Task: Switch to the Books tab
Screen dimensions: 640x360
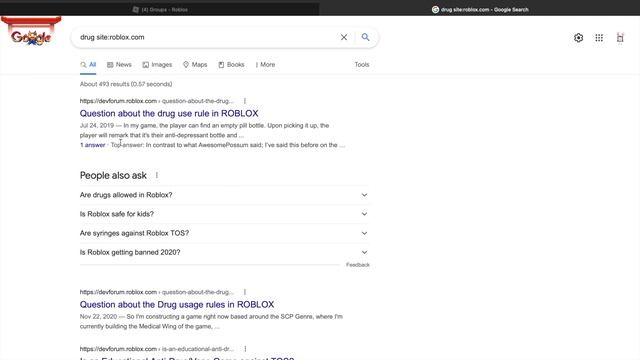Action: [x=231, y=65]
